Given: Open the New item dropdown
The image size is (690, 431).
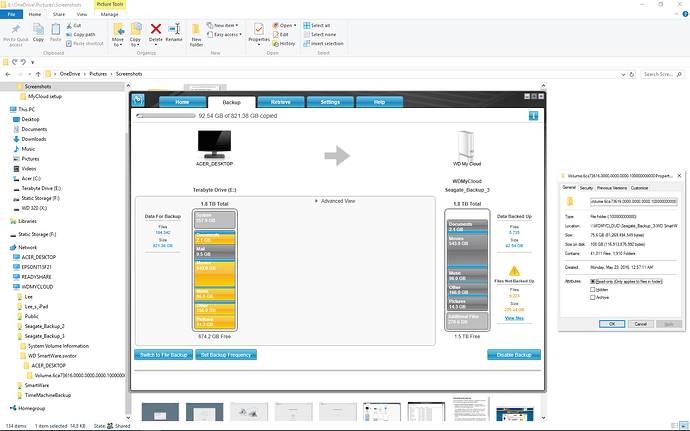Looking at the screenshot, I should pyautogui.click(x=222, y=26).
